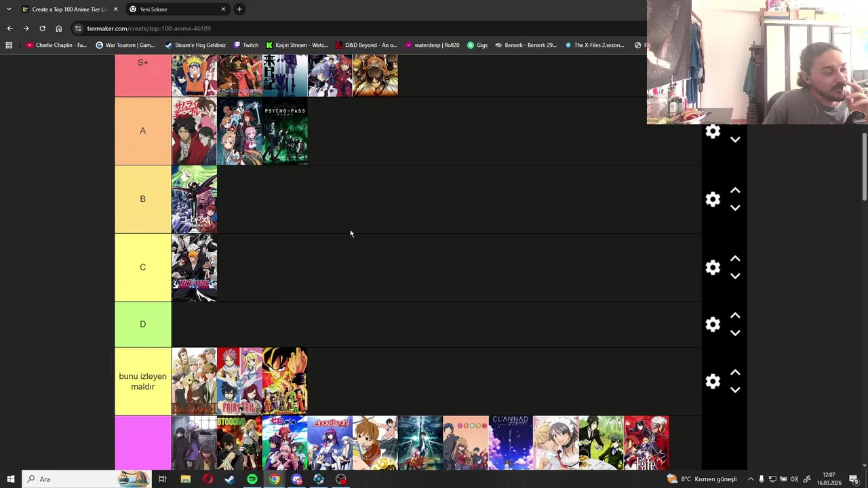Click the yellow B tier label
868x488 pixels.
coord(142,199)
